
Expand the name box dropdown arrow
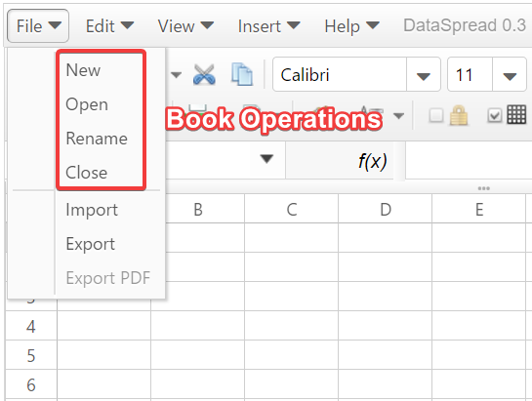267,158
